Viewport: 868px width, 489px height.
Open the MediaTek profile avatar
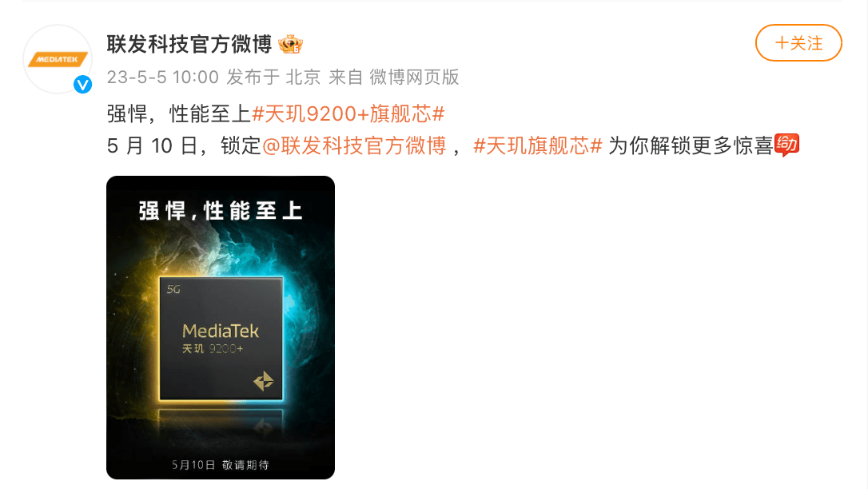point(58,59)
